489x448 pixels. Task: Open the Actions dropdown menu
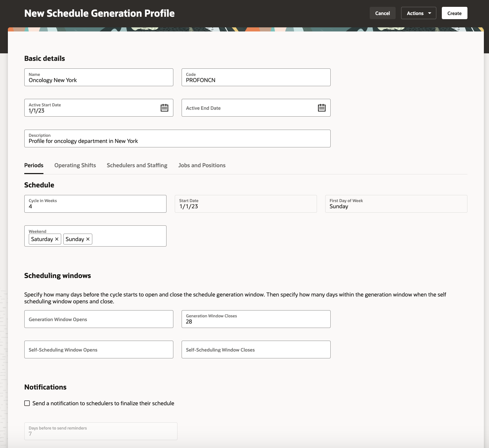418,13
